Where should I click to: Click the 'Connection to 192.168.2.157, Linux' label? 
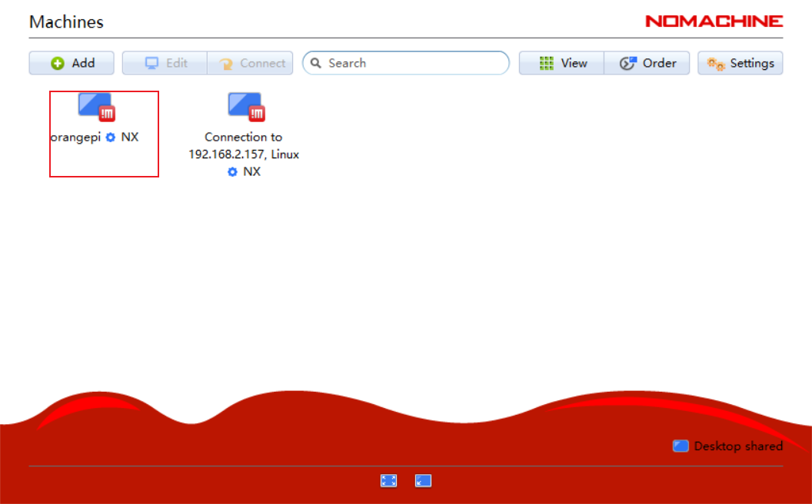coord(244,145)
